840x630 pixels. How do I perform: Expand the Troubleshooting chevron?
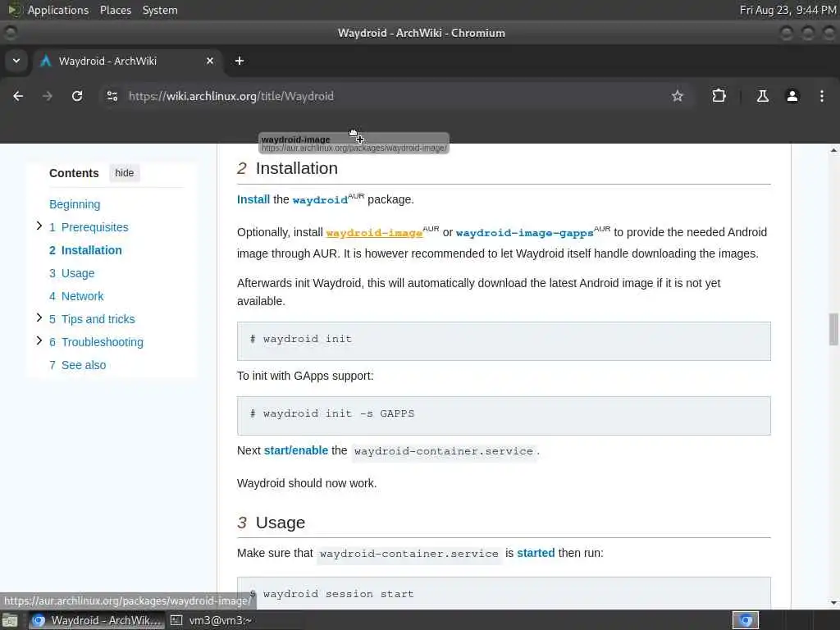click(x=39, y=340)
